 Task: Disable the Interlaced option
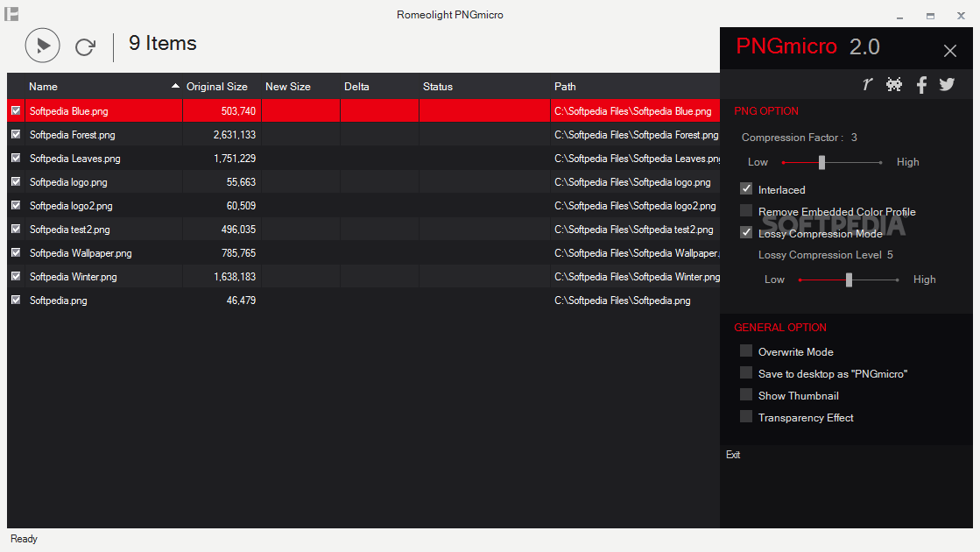point(746,188)
